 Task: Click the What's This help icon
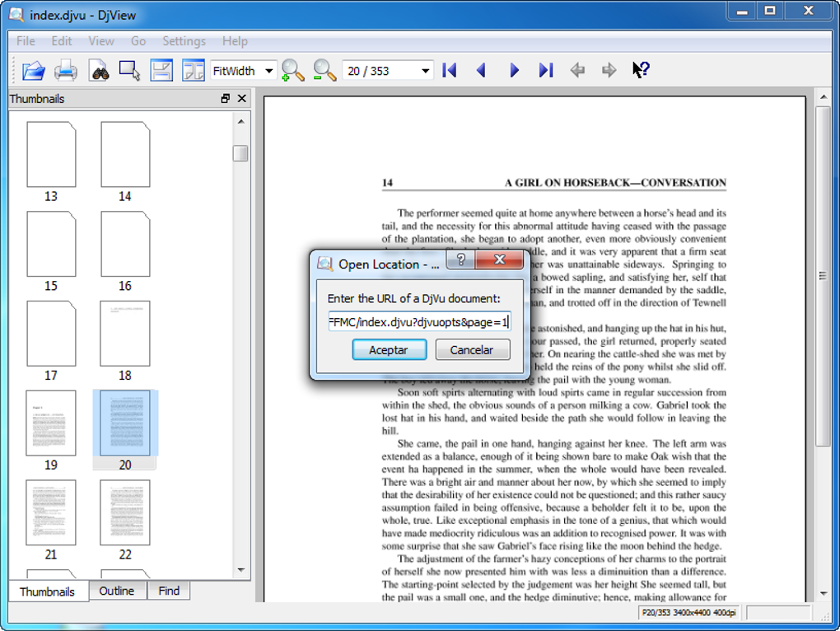pos(641,71)
